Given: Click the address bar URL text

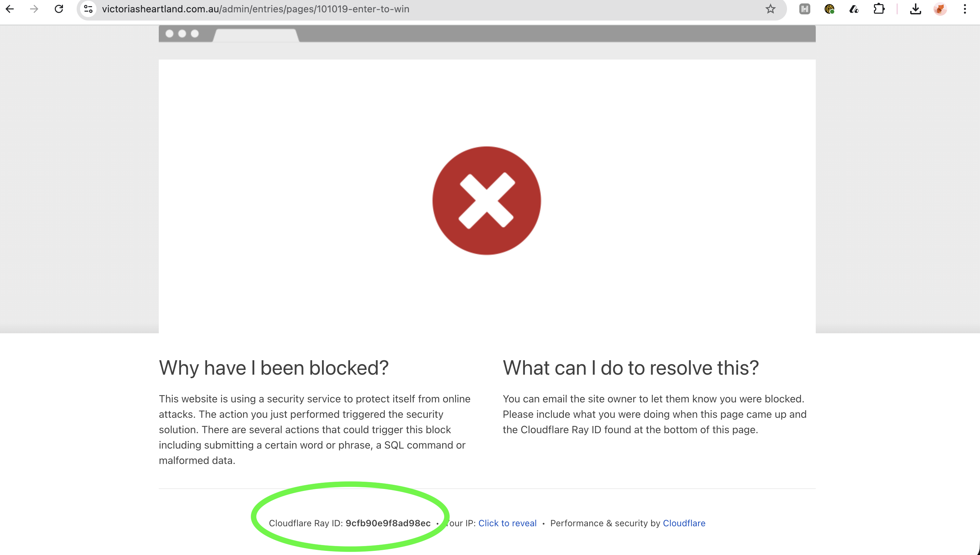Looking at the screenshot, I should pos(255,9).
